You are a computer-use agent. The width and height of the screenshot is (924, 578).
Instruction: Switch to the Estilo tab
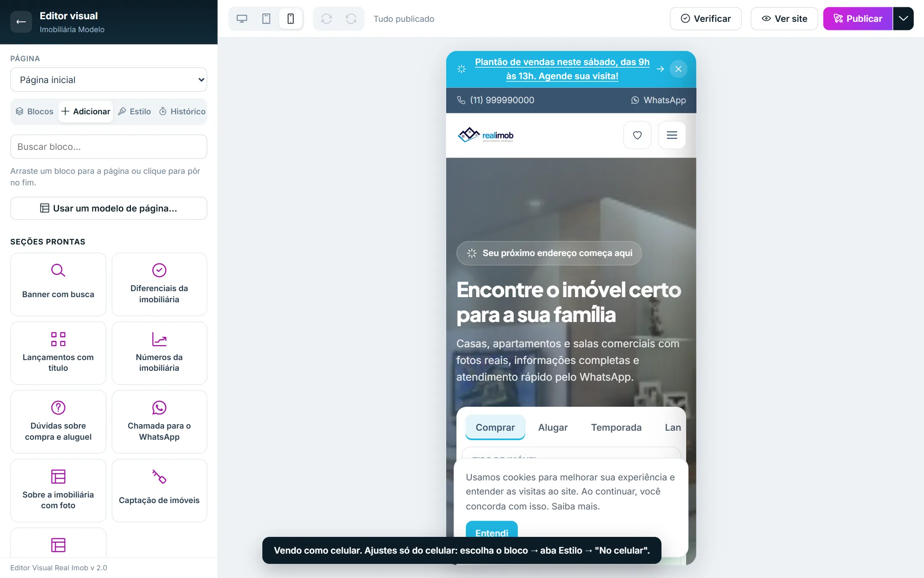pyautogui.click(x=134, y=111)
